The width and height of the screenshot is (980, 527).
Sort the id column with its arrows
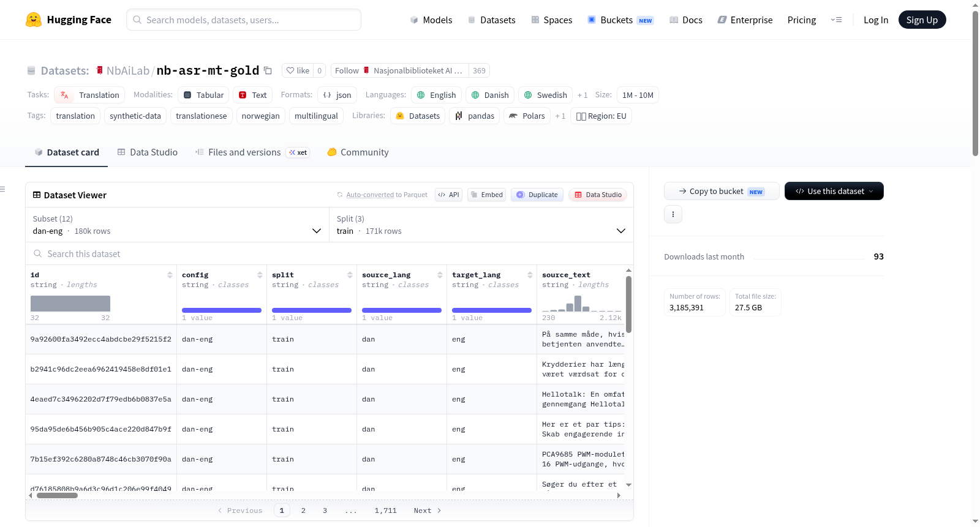coord(170,275)
